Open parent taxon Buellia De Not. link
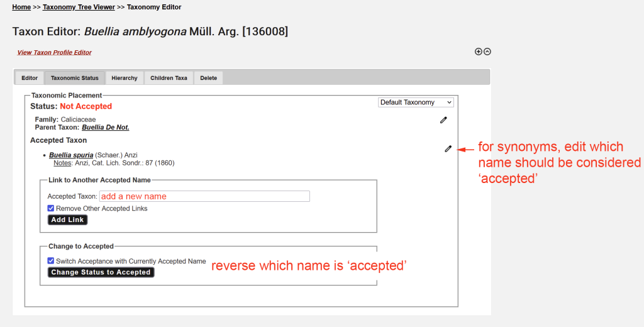The image size is (644, 327). click(x=105, y=127)
